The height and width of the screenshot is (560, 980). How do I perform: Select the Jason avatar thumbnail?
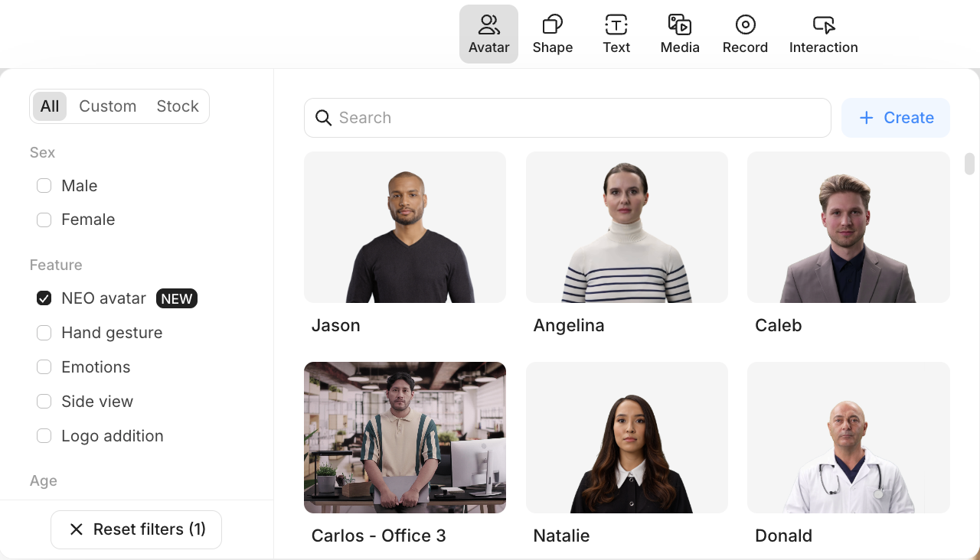[404, 227]
